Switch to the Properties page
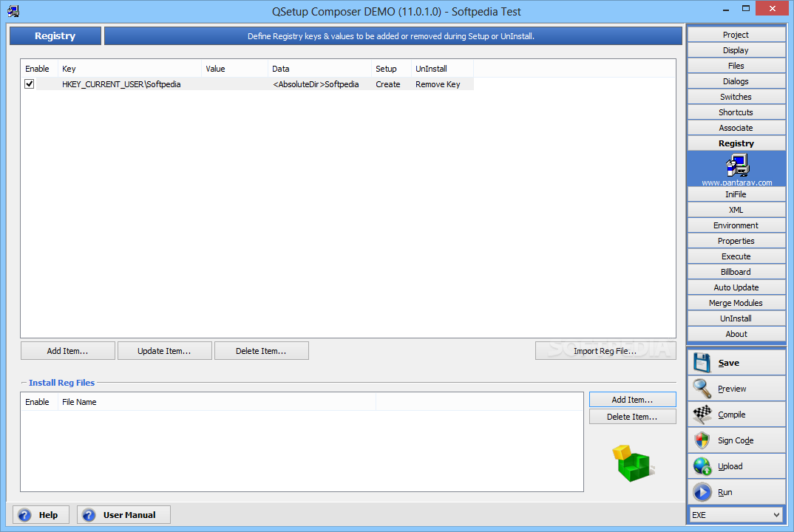 (736, 241)
